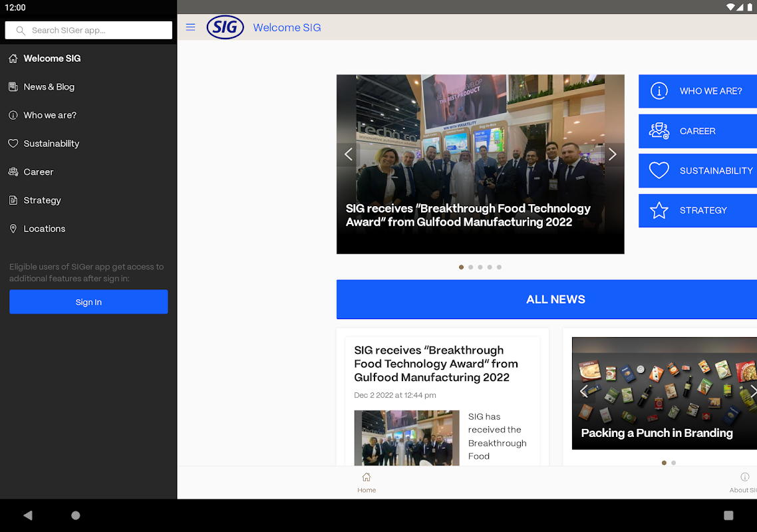Tap the Android back button

(28, 515)
